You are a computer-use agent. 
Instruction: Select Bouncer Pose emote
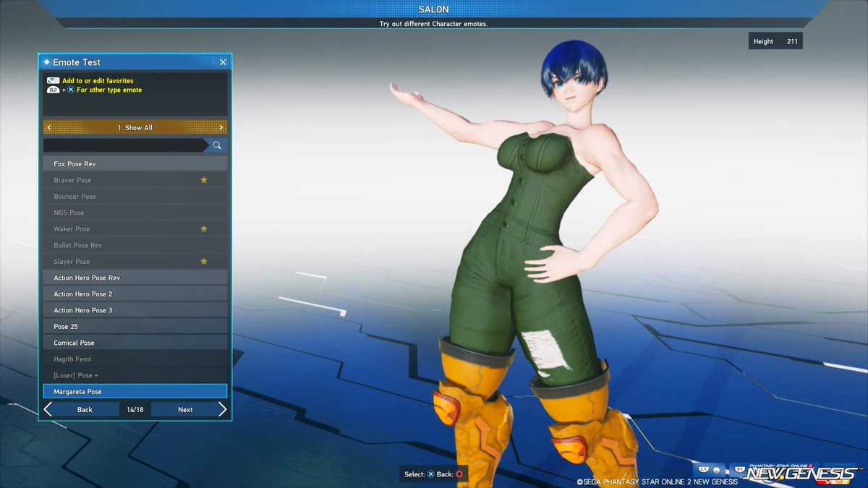pos(135,197)
